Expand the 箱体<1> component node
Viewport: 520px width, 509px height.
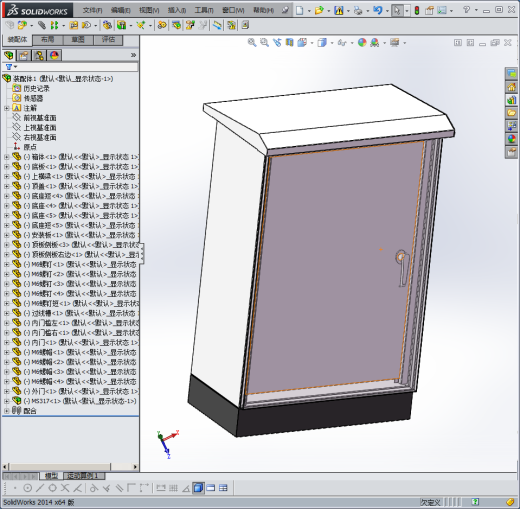tap(6, 157)
